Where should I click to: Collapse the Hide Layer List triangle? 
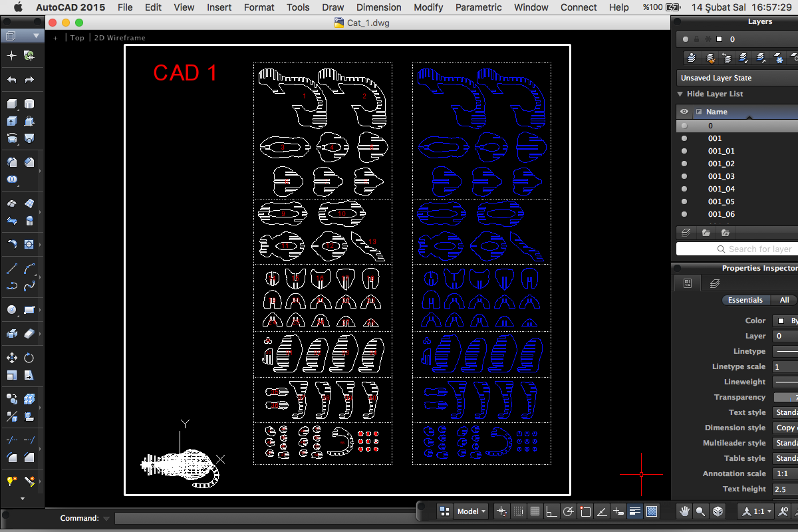click(680, 94)
